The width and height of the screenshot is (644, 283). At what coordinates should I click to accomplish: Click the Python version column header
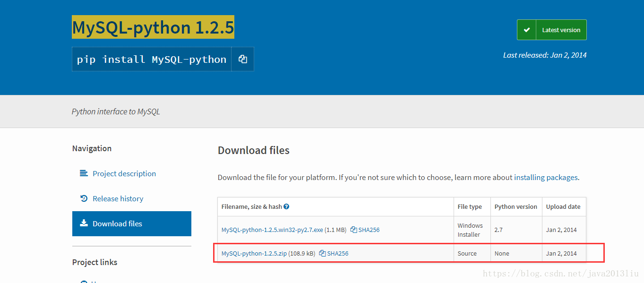[516, 206]
